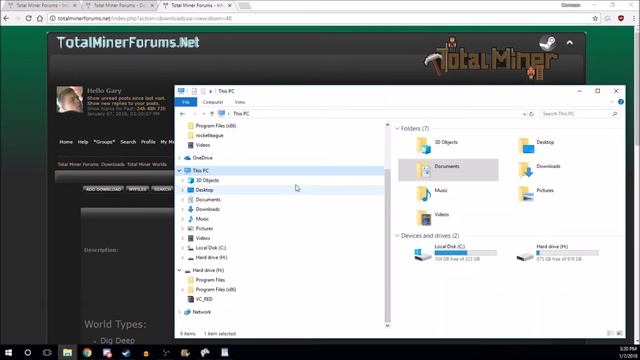This screenshot has width=640, height=360.
Task: Collapse the Folders (7) group
Action: pyautogui.click(x=397, y=129)
